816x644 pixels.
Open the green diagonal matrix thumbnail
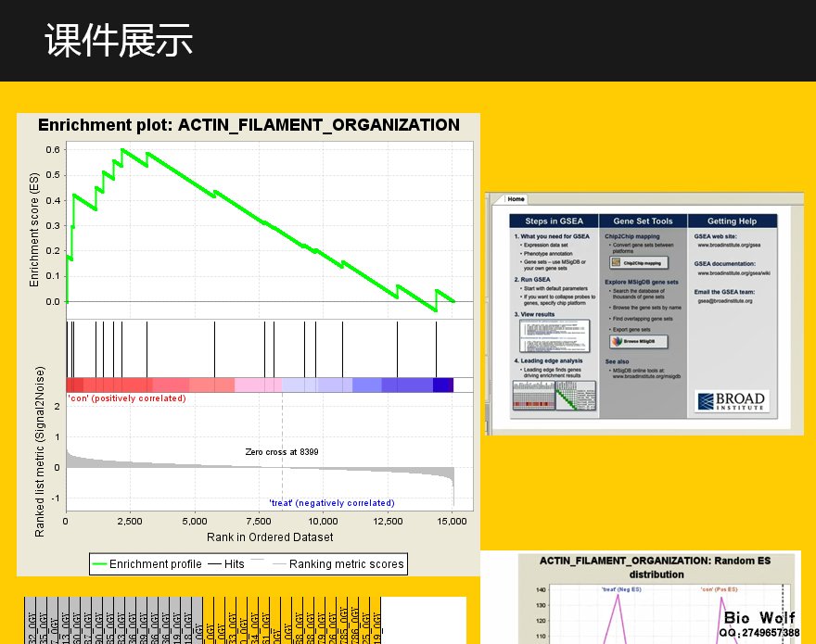pyautogui.click(x=576, y=396)
